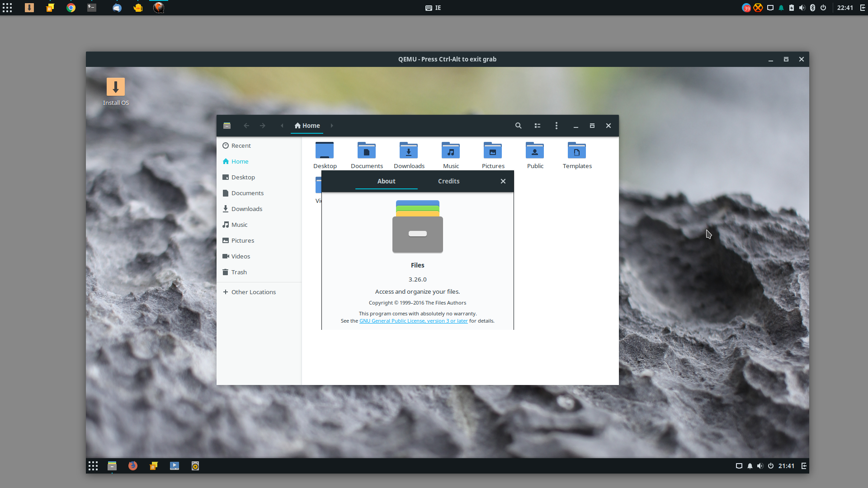
Task: Select Music in the sidebar
Action: (259, 225)
